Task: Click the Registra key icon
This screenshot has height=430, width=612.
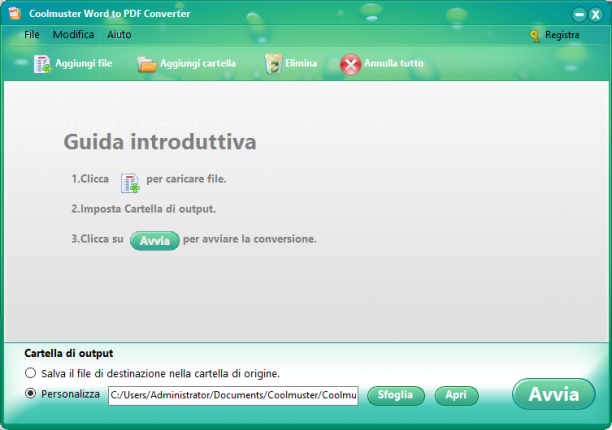Action: tap(534, 36)
